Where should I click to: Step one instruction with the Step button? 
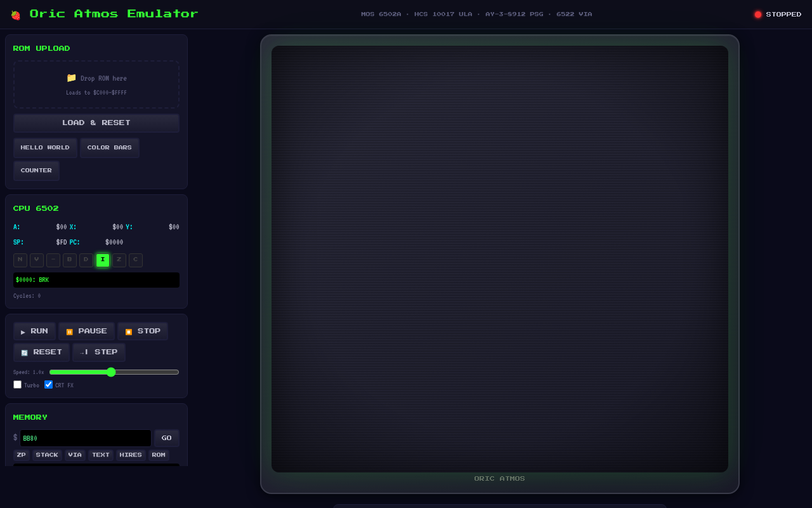99,352
